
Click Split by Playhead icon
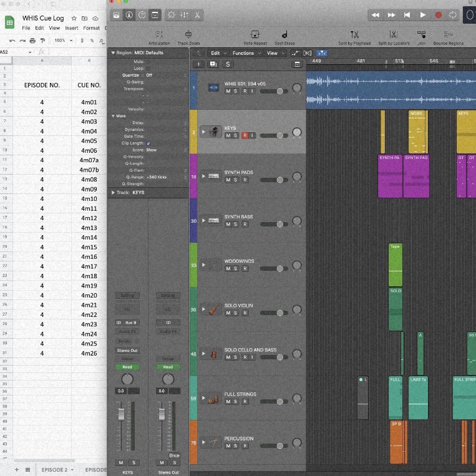354,34
